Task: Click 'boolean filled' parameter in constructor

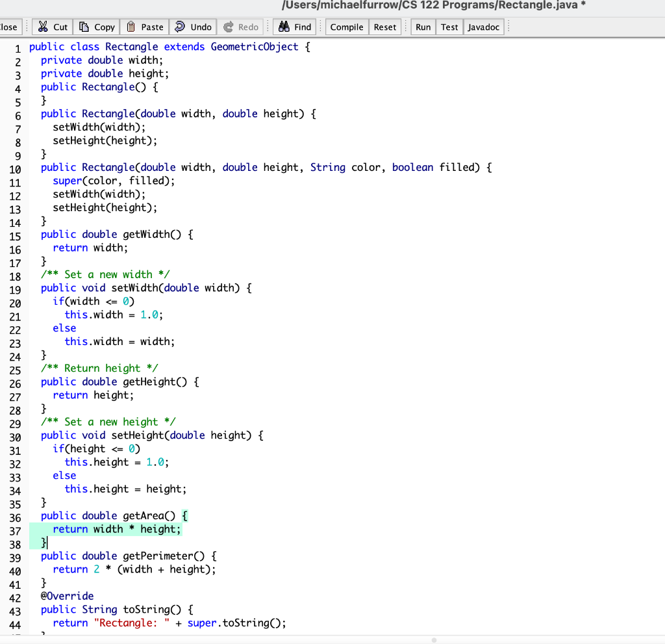Action: pos(433,167)
